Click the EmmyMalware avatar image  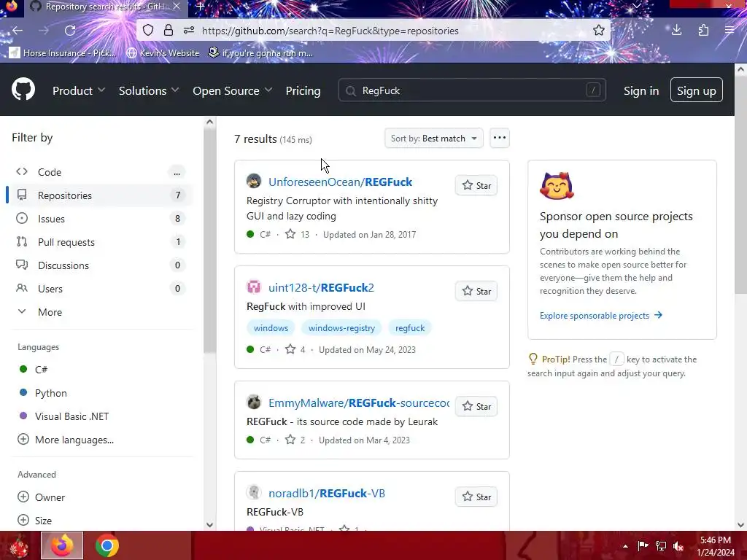tap(253, 402)
